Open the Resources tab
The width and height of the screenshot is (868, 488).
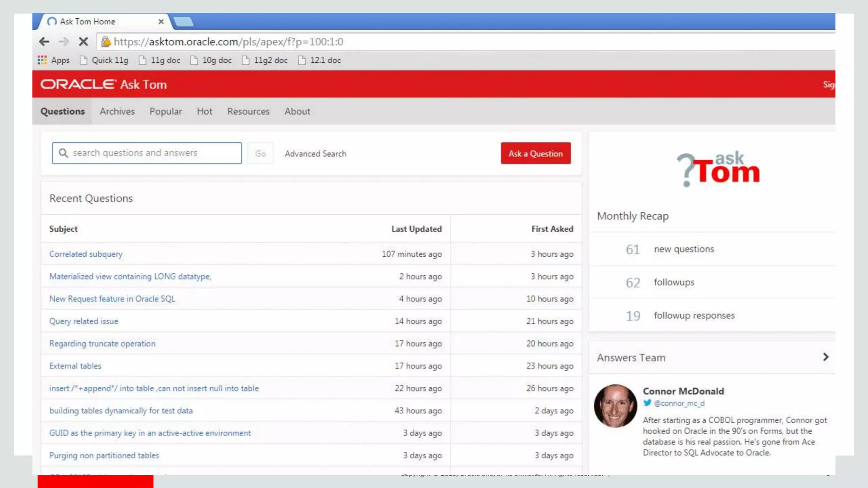point(248,111)
